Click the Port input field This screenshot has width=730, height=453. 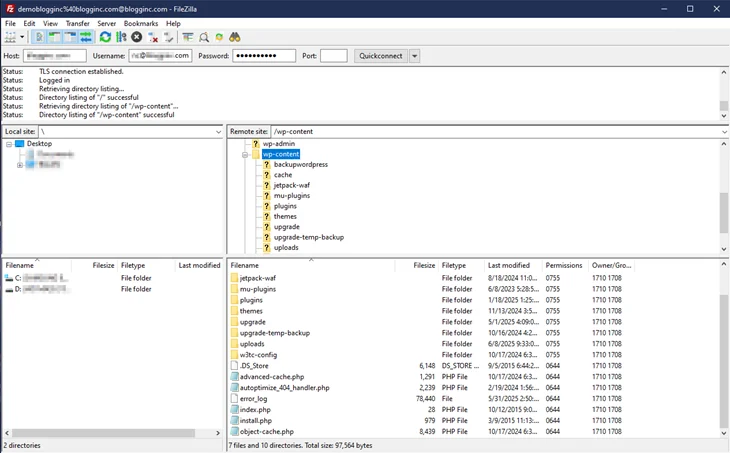point(333,56)
